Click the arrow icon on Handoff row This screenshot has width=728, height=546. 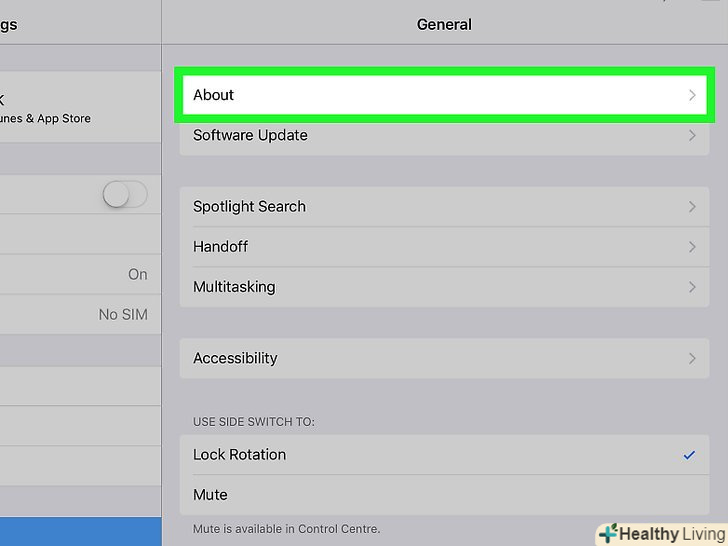692,247
